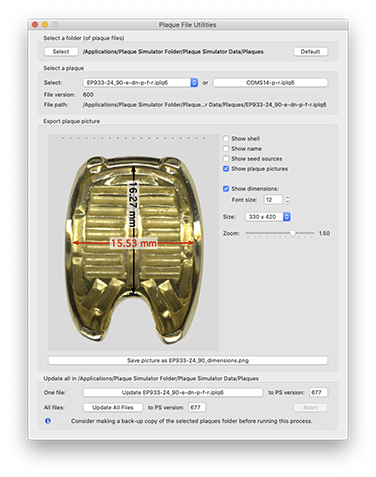Click the blue info icon near backup note

pos(48,421)
